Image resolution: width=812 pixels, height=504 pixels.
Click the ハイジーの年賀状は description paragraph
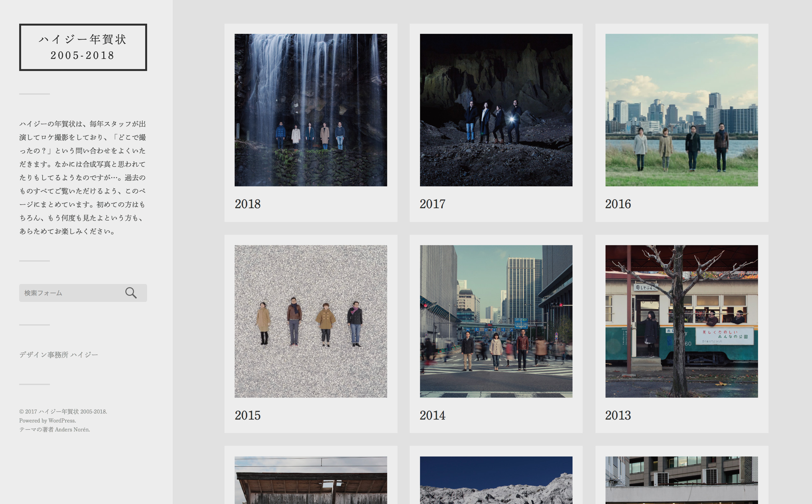coord(83,177)
